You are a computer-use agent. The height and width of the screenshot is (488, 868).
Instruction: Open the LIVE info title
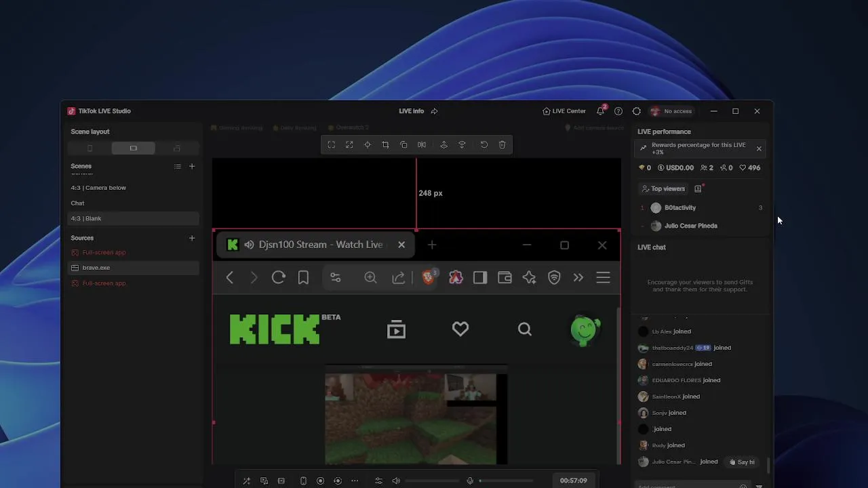point(412,111)
